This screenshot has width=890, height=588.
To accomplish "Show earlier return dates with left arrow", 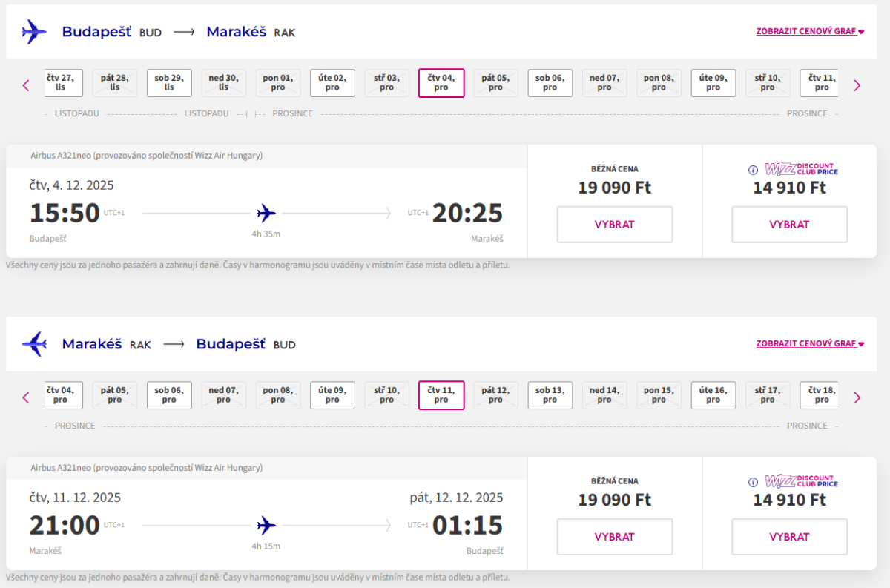I will point(26,397).
